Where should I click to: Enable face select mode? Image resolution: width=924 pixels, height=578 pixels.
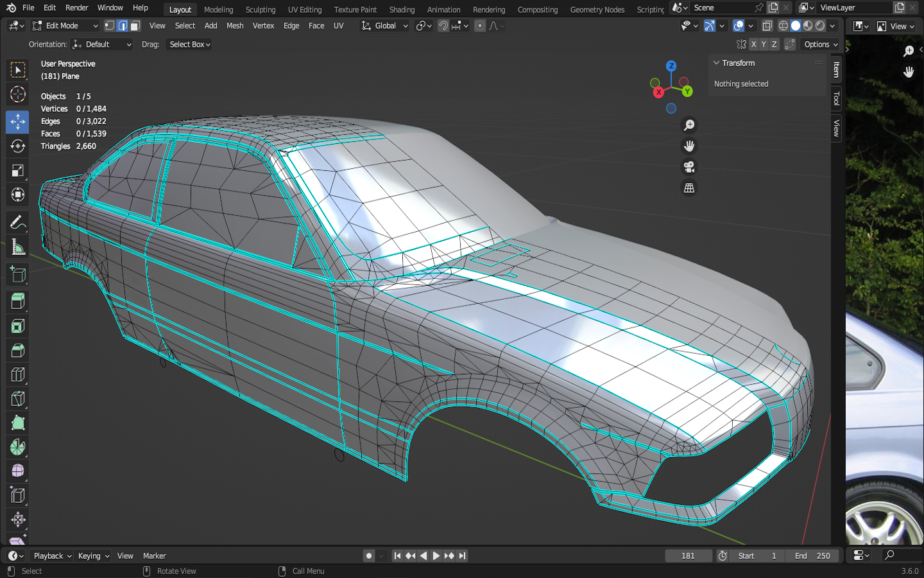click(x=135, y=26)
